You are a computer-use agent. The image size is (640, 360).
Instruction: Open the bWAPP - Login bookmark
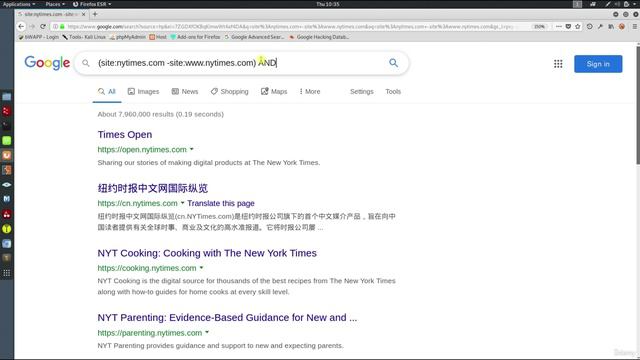click(39, 37)
